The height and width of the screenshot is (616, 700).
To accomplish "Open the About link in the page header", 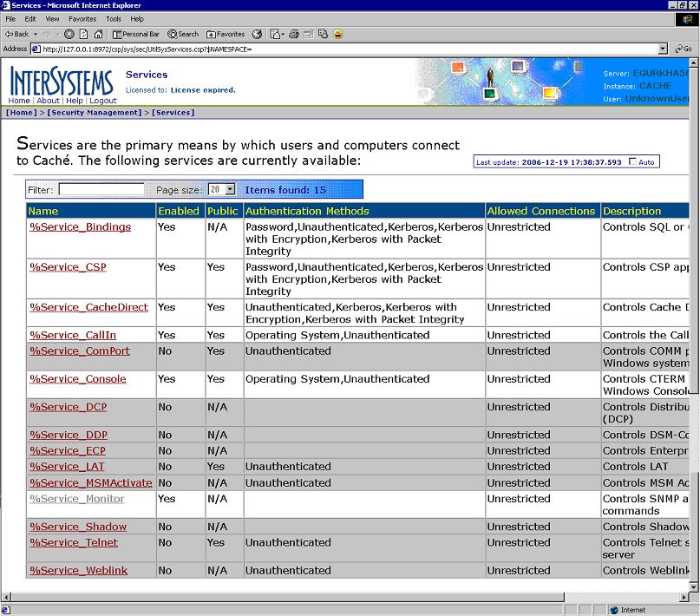I will tap(48, 101).
